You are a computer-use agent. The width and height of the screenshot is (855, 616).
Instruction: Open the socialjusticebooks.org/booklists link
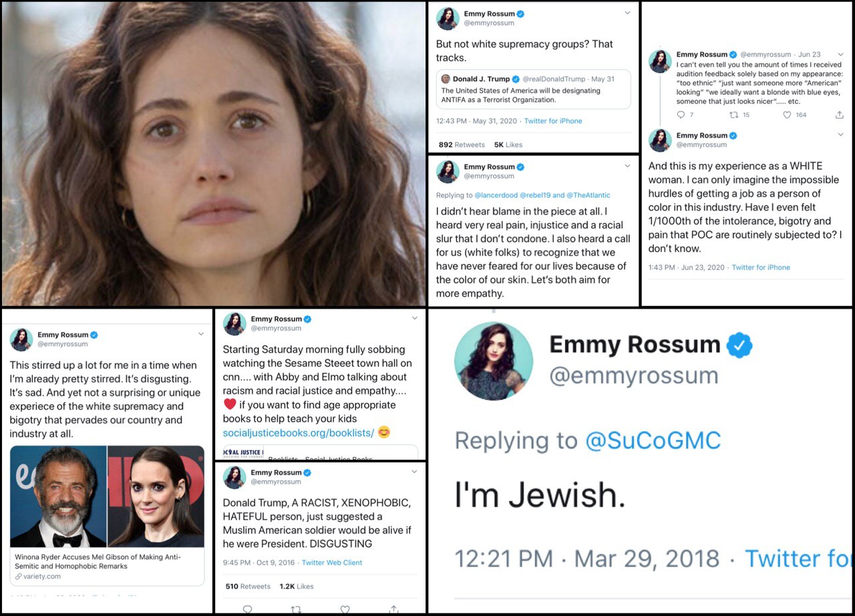click(x=298, y=433)
